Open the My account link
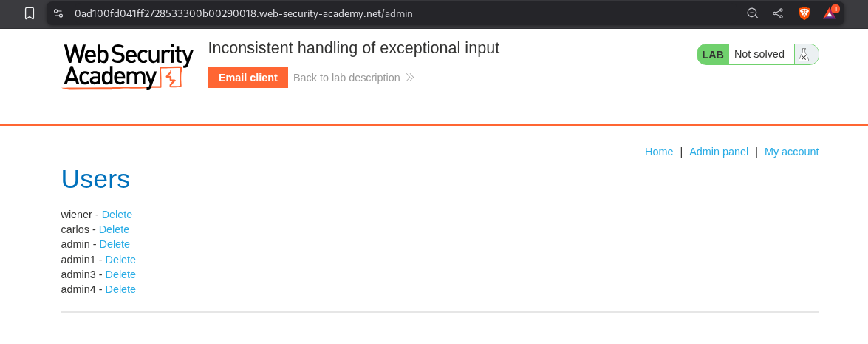 (791, 152)
